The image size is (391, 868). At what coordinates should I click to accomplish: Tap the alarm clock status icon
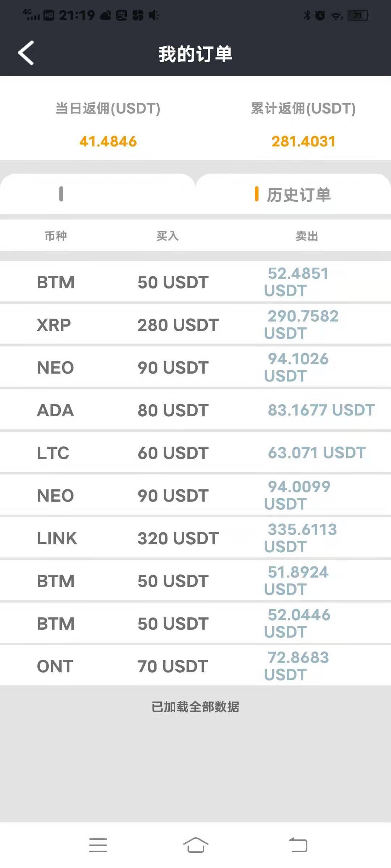click(x=320, y=15)
